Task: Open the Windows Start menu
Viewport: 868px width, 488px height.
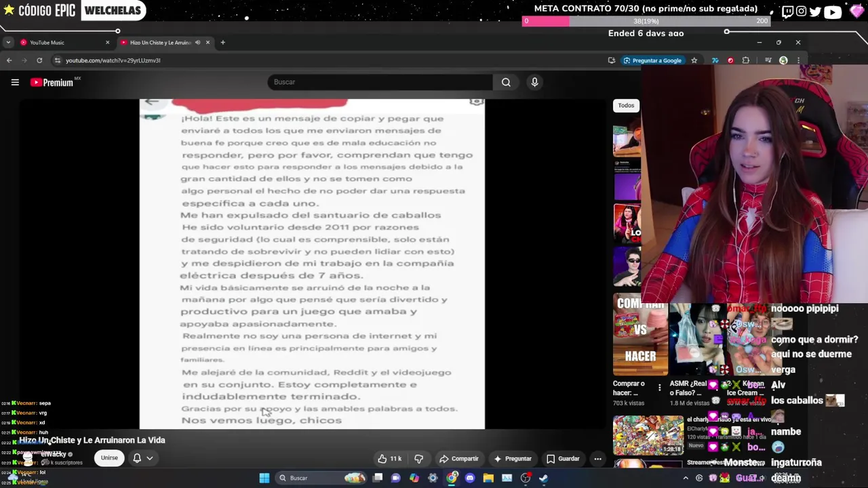Action: coord(264,478)
